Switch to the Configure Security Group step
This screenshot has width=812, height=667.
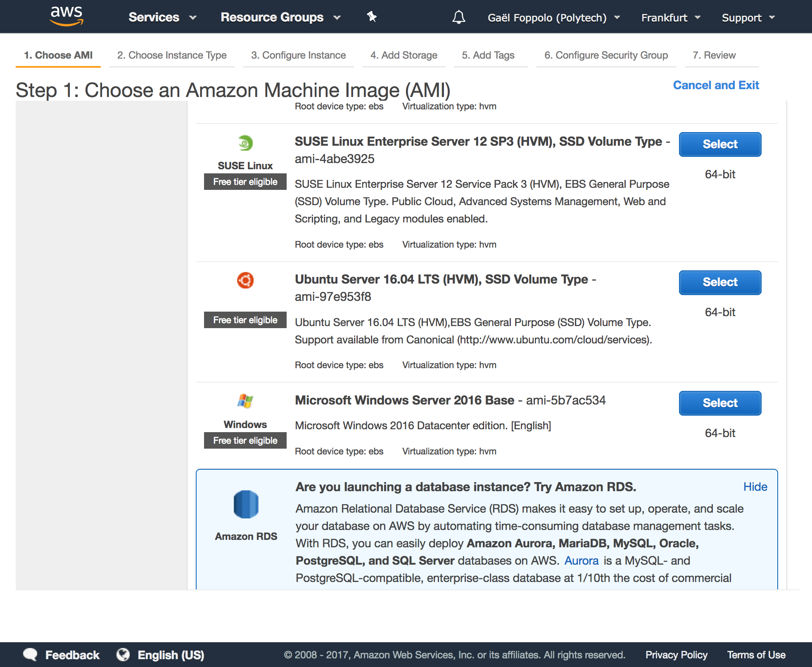pyautogui.click(x=606, y=55)
